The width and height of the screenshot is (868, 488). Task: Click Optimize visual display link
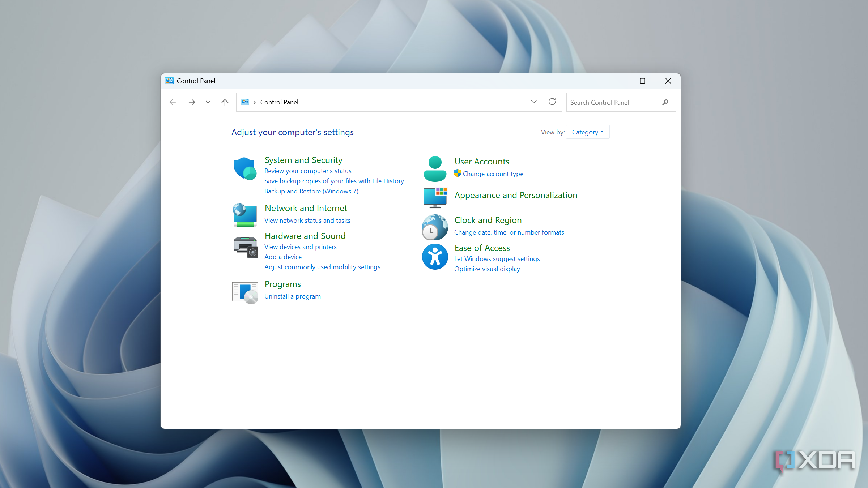pyautogui.click(x=487, y=269)
